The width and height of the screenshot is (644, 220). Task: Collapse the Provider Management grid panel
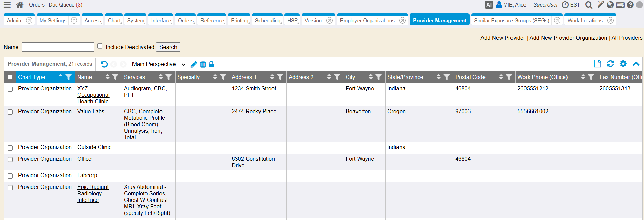click(636, 64)
